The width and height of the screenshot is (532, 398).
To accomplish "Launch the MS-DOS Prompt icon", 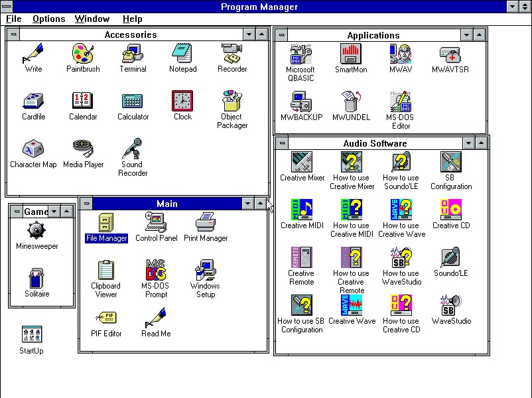I will pos(156,271).
